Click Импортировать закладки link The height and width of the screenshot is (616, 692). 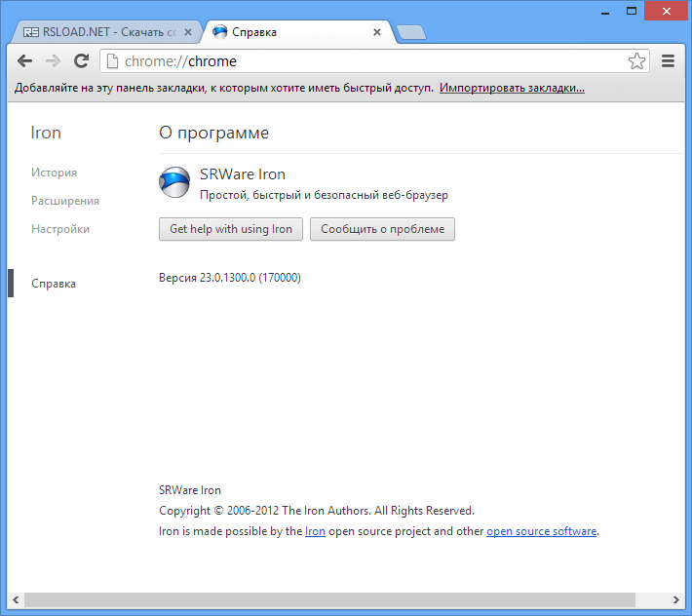512,88
